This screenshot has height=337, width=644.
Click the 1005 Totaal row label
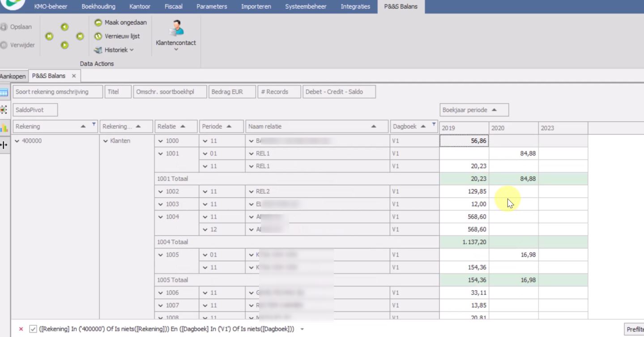[x=172, y=280]
